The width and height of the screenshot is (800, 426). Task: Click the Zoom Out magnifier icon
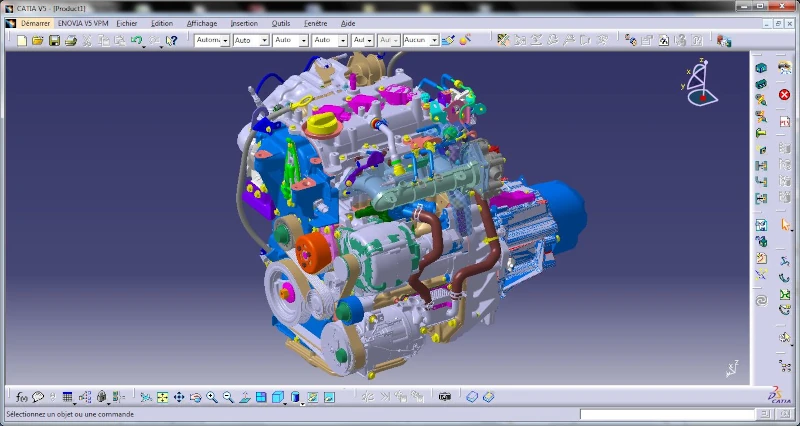[228, 397]
